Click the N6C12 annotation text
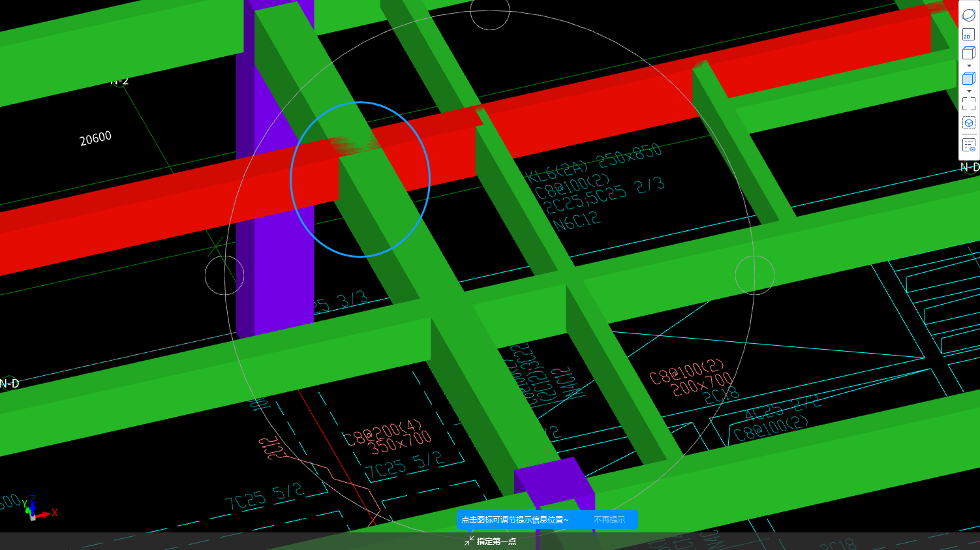This screenshot has height=550, width=980. coord(577,221)
